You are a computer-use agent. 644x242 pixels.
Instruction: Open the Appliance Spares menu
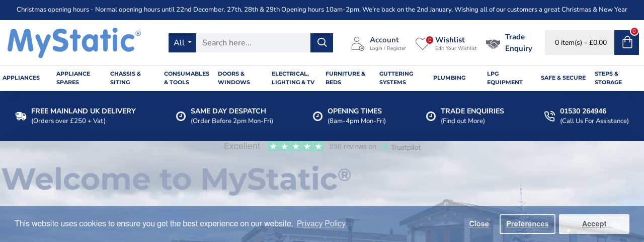(x=73, y=78)
